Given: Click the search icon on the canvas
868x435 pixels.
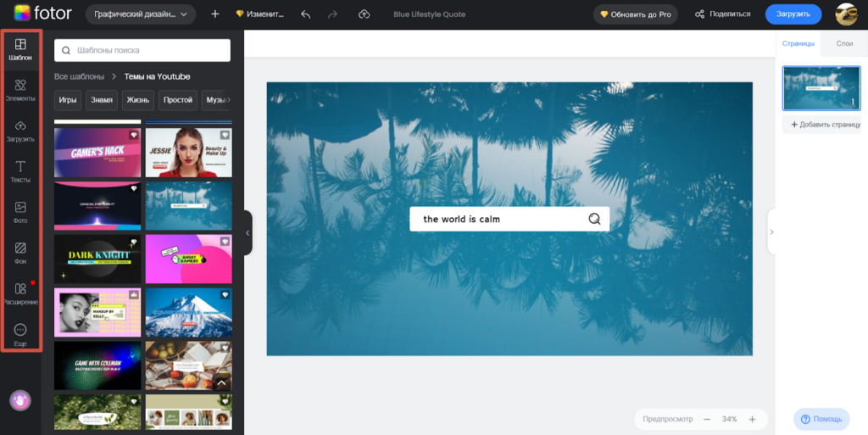Looking at the screenshot, I should tap(594, 219).
